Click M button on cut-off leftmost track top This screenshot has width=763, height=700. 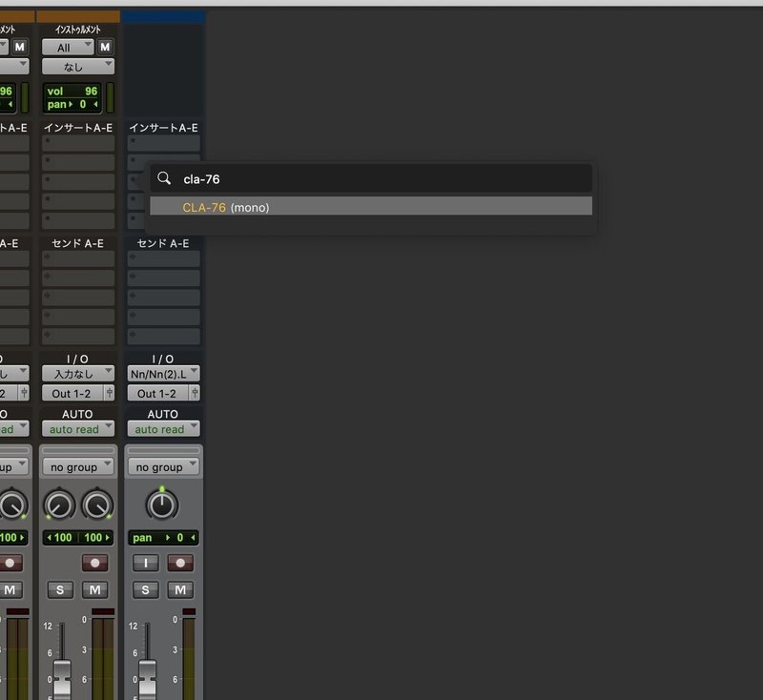coord(19,47)
